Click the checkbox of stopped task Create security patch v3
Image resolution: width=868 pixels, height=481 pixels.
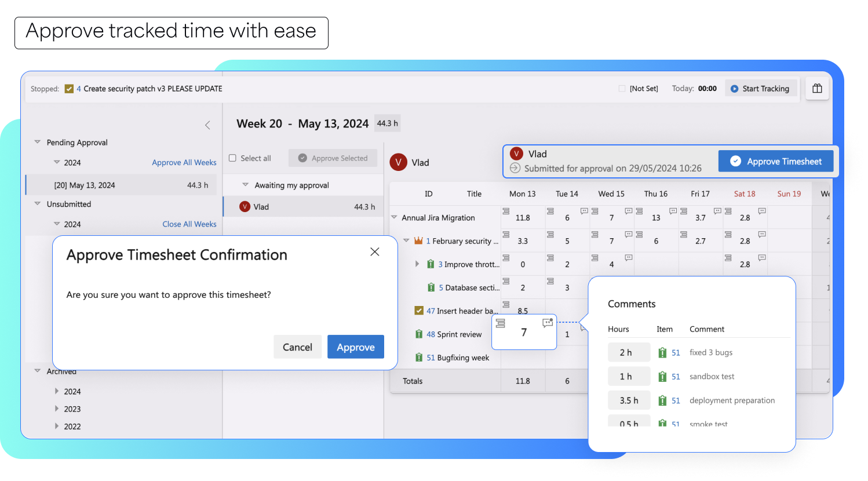click(70, 89)
